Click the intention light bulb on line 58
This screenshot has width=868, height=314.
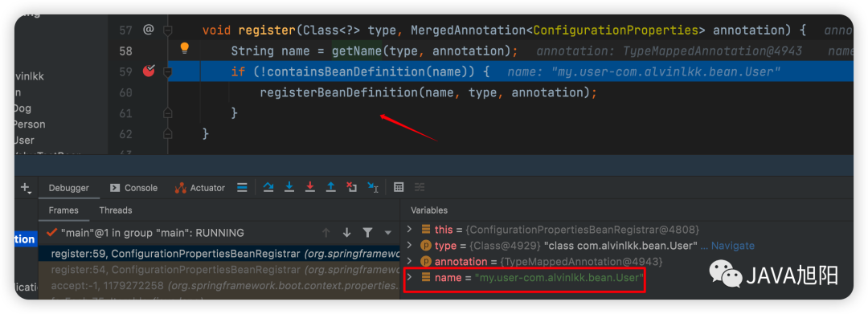pyautogui.click(x=185, y=49)
